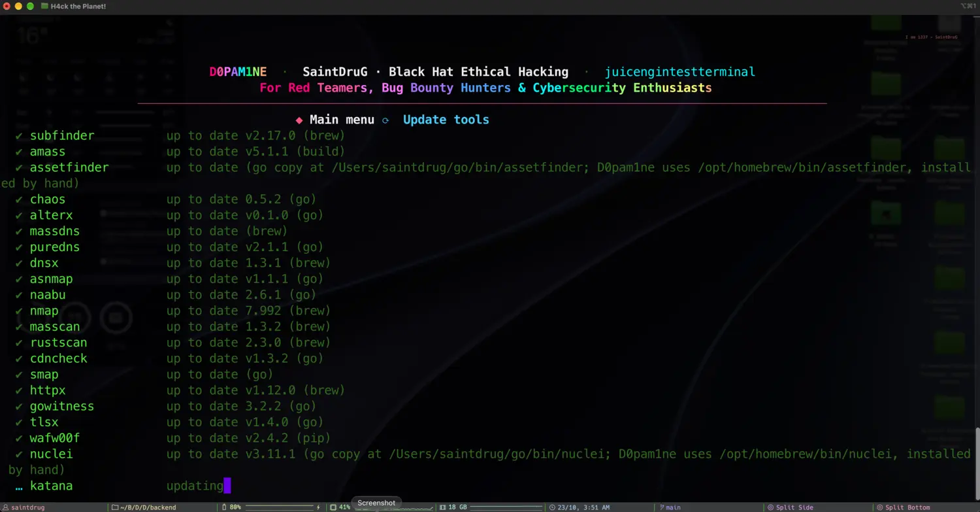Click the Split Side button
The height and width of the screenshot is (512, 980).
pos(791,507)
